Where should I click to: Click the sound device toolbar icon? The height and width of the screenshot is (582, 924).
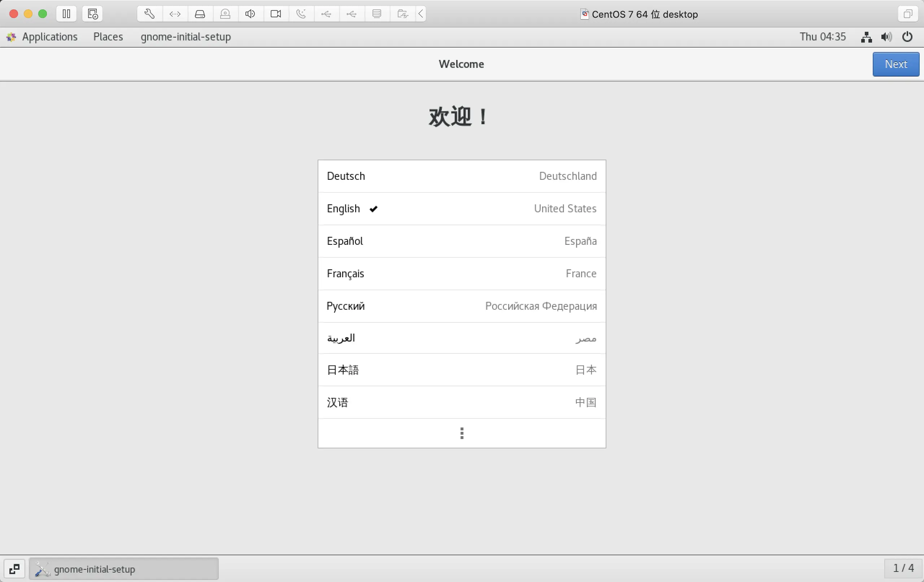(250, 14)
